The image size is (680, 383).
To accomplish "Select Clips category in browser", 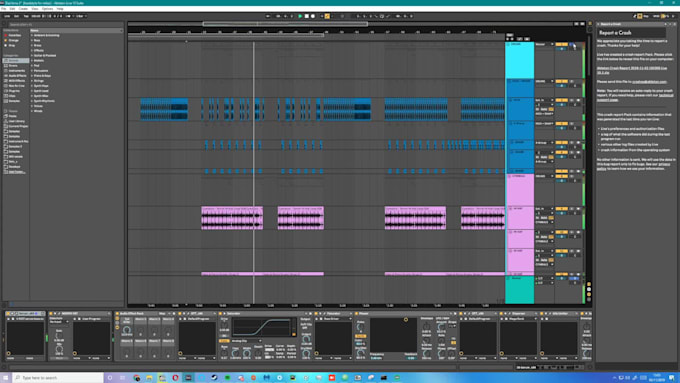I will coord(12,96).
